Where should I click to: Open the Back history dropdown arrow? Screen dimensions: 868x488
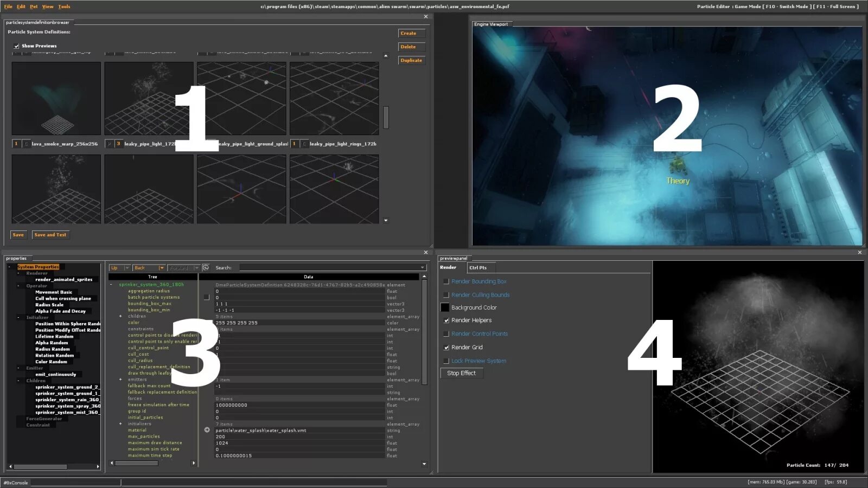(x=162, y=268)
